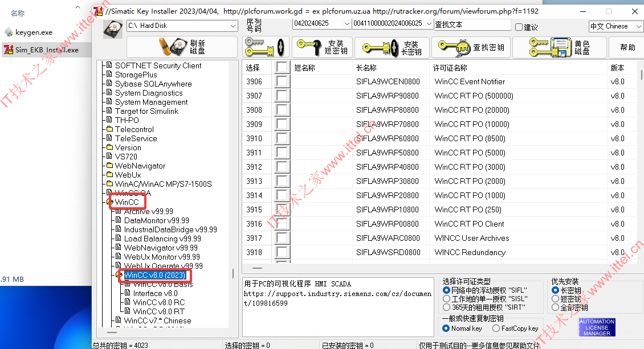The height and width of the screenshot is (349, 644).
Task: Collapse the WinCC v8.0 (2023) tree node
Action: click(x=118, y=274)
